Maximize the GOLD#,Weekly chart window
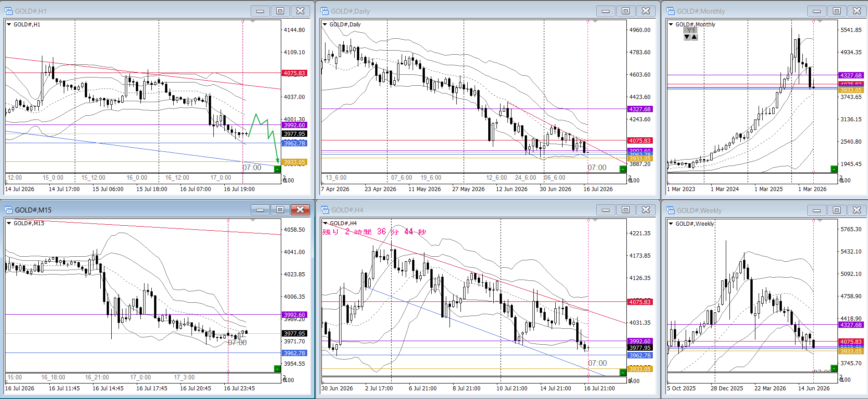 coord(837,210)
